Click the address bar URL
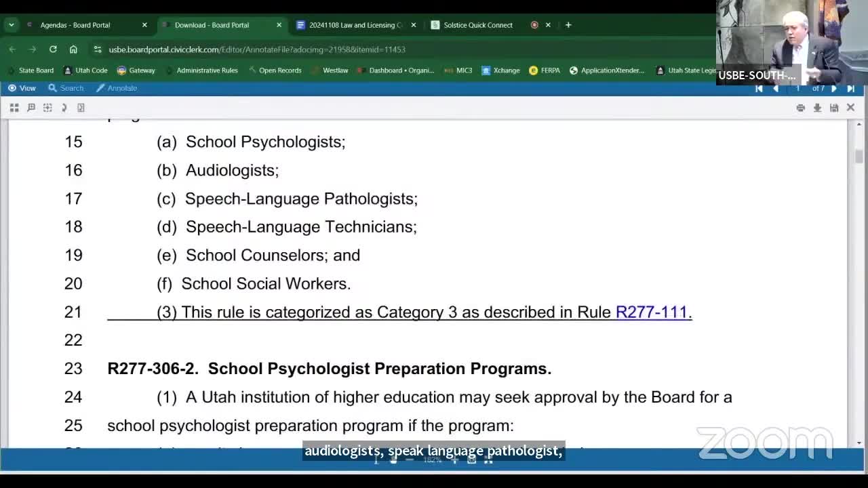Image resolution: width=868 pixels, height=488 pixels. point(257,49)
